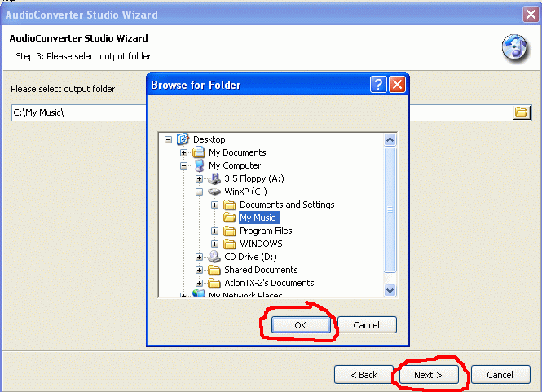Click the Program Files folder icon
This screenshot has height=392, width=542.
pos(230,231)
